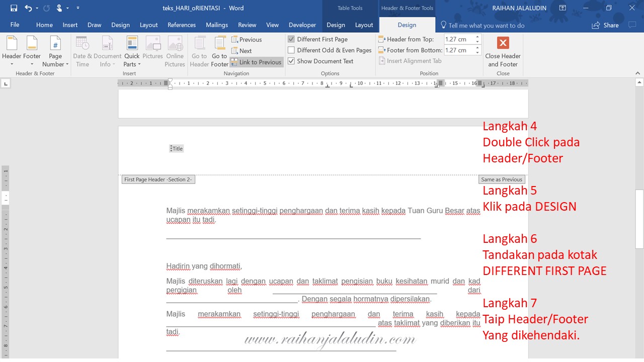Toggle Link to Previous
Viewport: 644px width, 362px height.
(257, 62)
